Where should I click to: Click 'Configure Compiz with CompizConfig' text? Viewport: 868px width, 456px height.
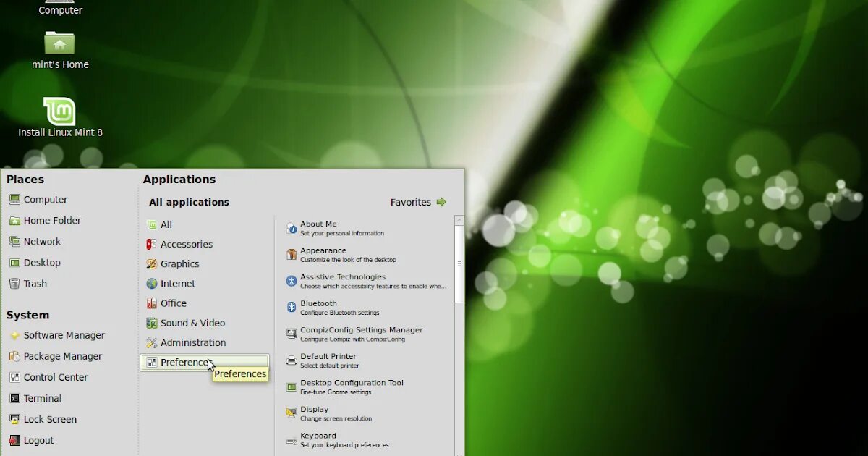click(352, 339)
